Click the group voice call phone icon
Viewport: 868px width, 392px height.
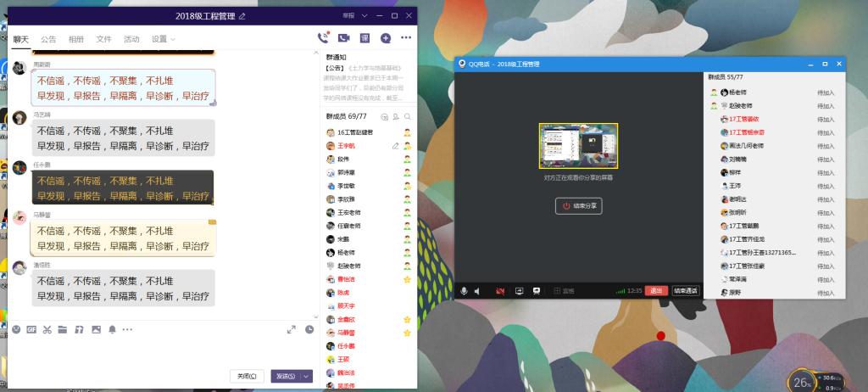322,38
